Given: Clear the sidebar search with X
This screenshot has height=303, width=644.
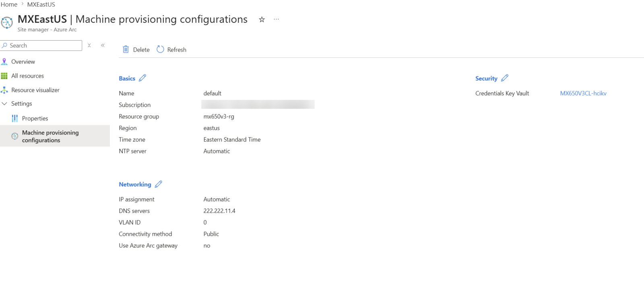Looking at the screenshot, I should coord(89,45).
